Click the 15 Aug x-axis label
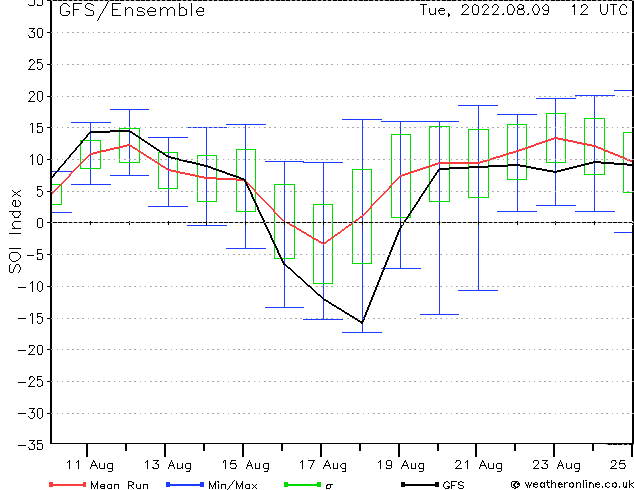This screenshot has height=490, width=634. [245, 465]
